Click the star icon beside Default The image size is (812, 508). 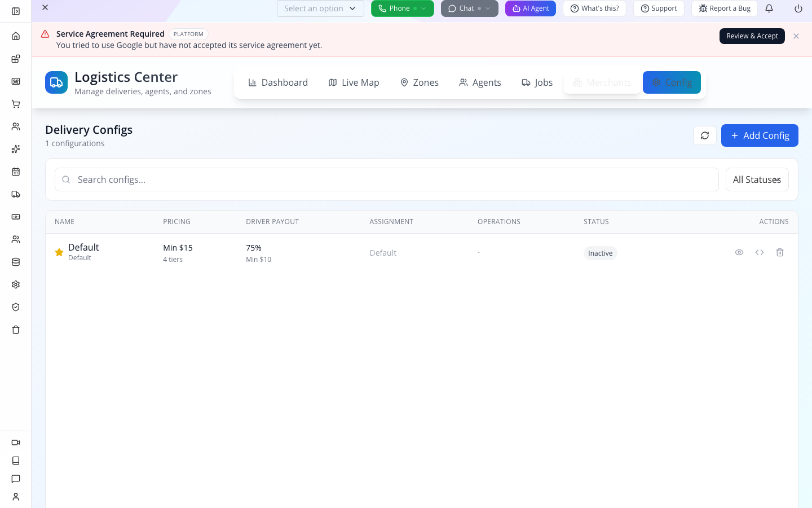pos(59,252)
